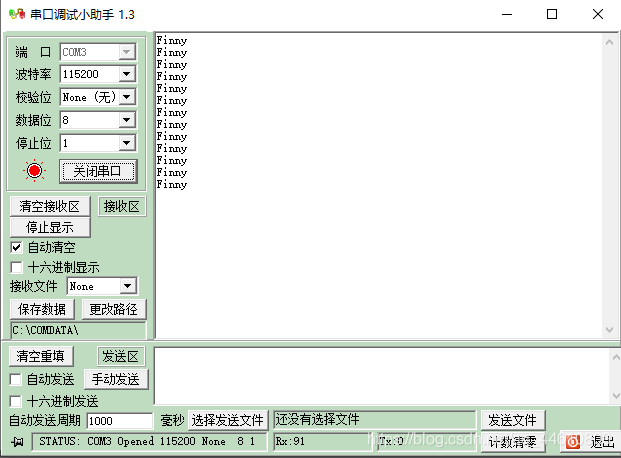Click the 计数清零 button
The width and height of the screenshot is (621, 458).
coord(513,442)
